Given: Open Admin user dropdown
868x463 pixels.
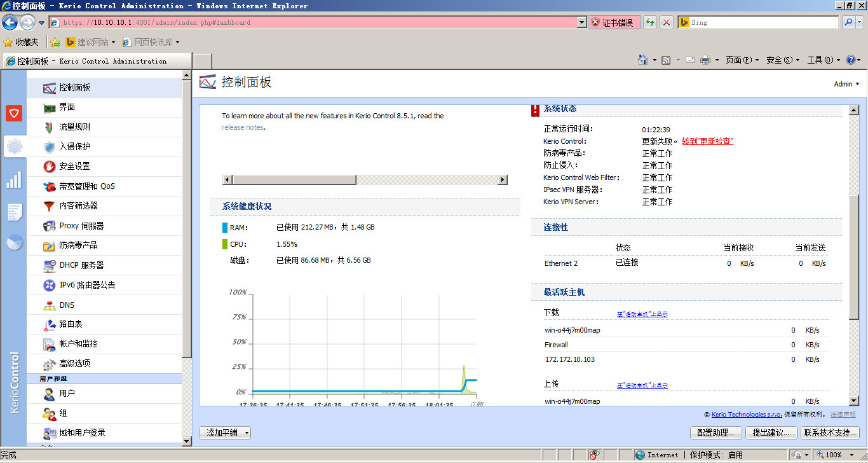Looking at the screenshot, I should (846, 84).
